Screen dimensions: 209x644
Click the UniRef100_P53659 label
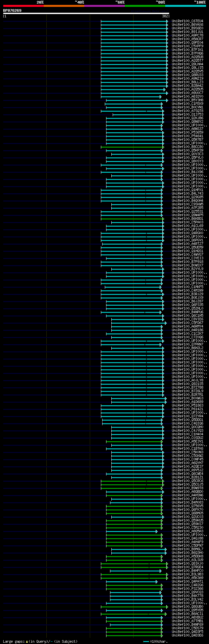pyautogui.click(x=187, y=133)
